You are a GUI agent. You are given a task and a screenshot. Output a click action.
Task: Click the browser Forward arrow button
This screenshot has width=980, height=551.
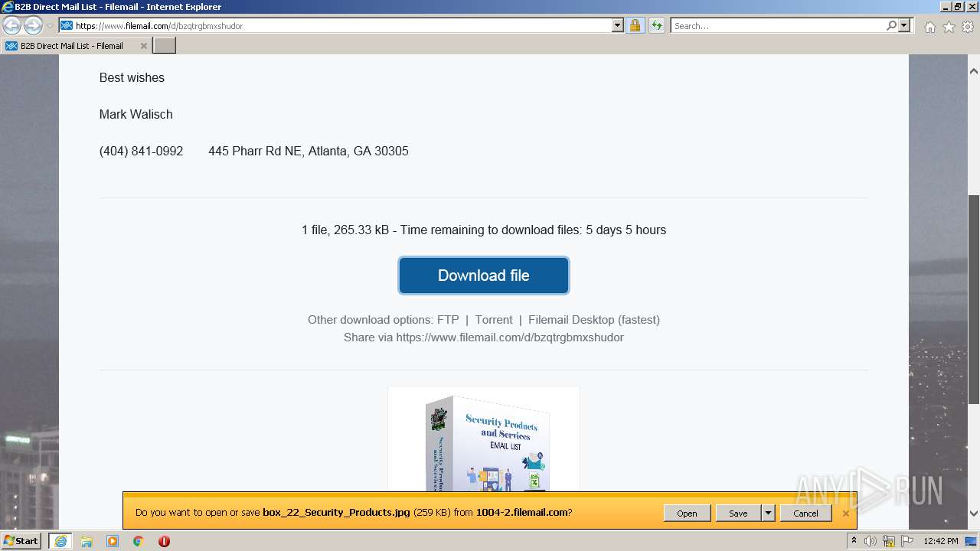tap(33, 26)
